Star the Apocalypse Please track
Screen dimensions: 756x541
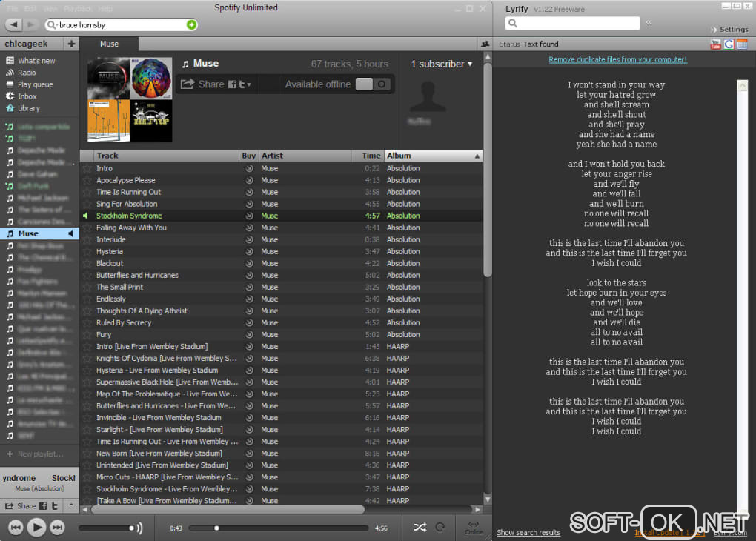coord(87,180)
